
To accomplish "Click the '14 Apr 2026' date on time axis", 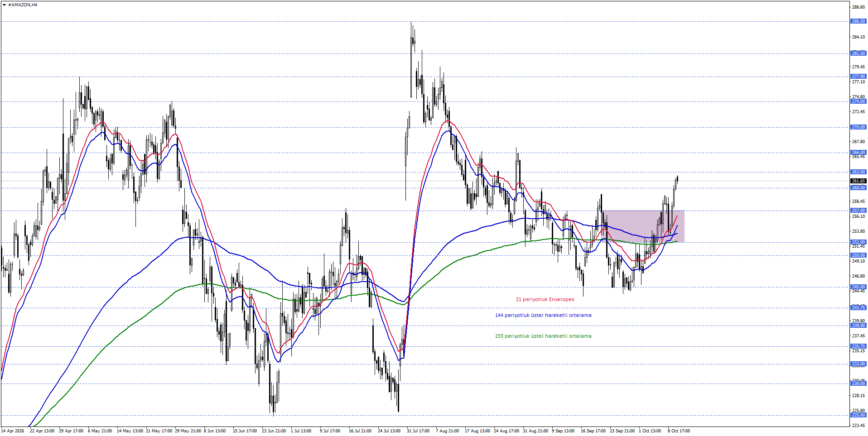I will [13, 431].
